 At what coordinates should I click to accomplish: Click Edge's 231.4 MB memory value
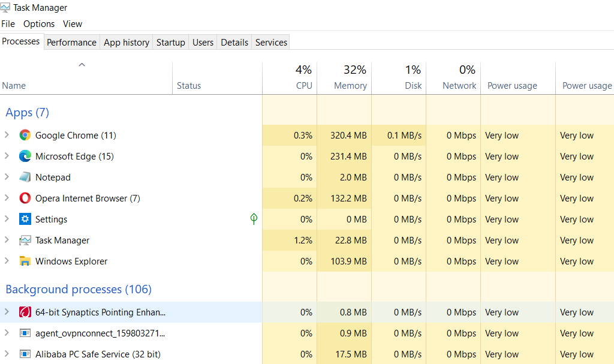[x=348, y=157]
